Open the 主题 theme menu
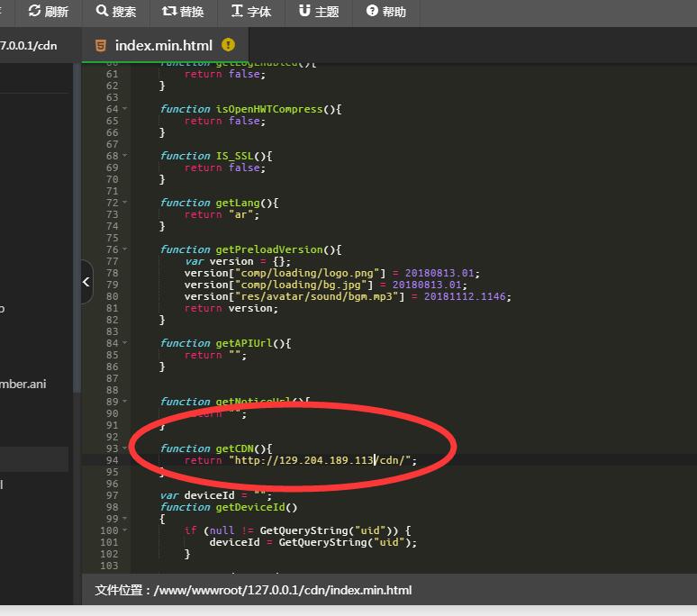697x616 pixels. pos(319,11)
